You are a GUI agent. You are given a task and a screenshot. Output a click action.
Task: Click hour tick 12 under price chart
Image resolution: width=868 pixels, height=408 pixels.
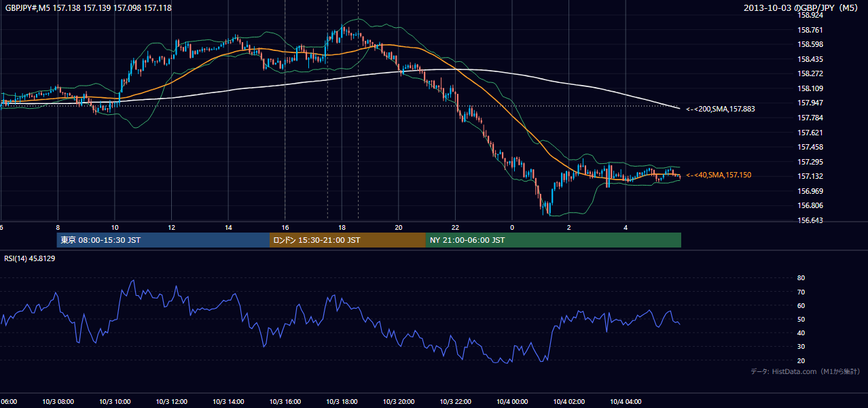pyautogui.click(x=171, y=228)
